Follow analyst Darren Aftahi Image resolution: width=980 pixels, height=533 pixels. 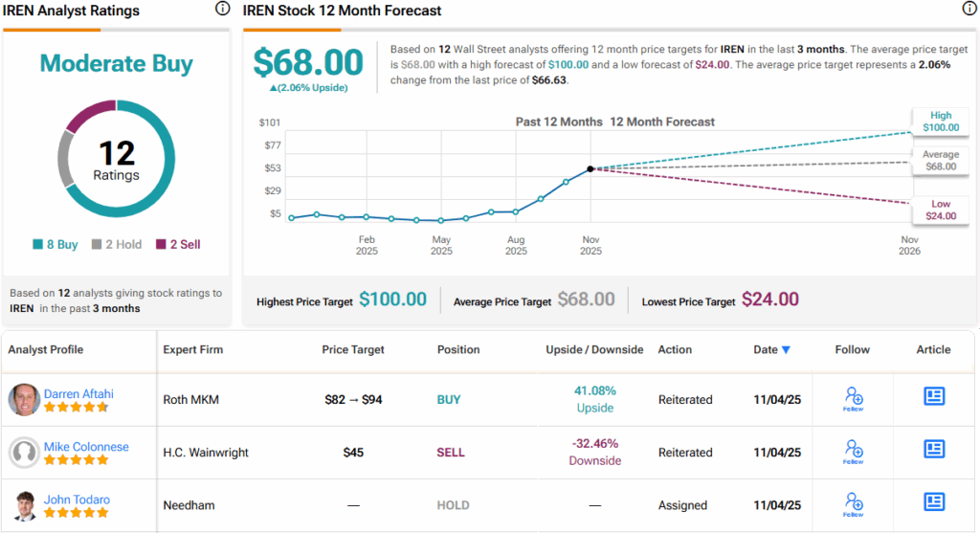pos(853,399)
